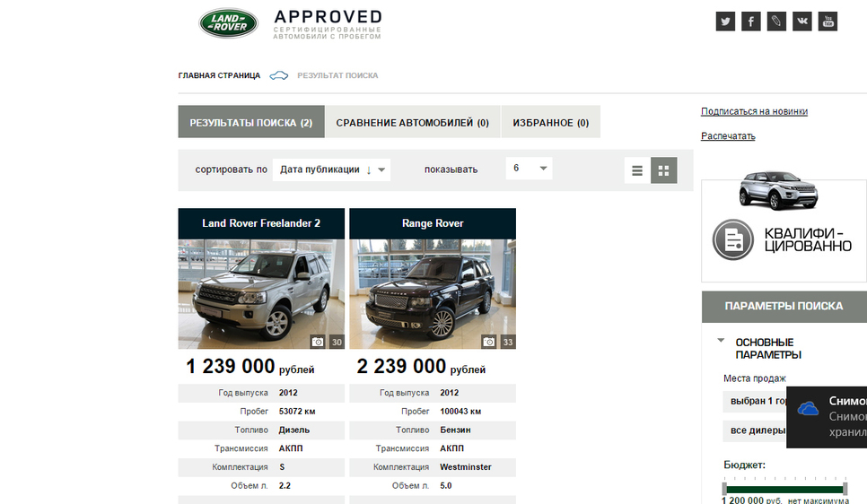The height and width of the screenshot is (504, 867).
Task: Open the black Range Rover photo
Action: pyautogui.click(x=433, y=294)
